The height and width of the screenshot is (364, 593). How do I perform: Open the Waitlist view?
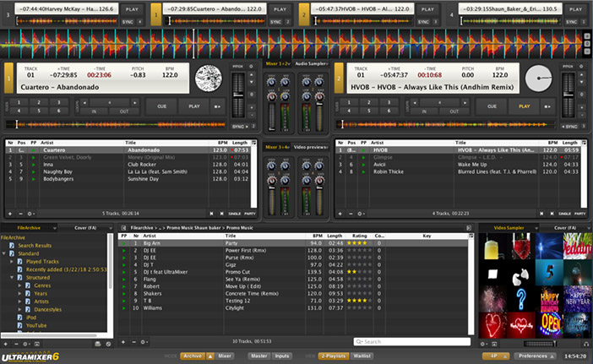[x=364, y=356]
